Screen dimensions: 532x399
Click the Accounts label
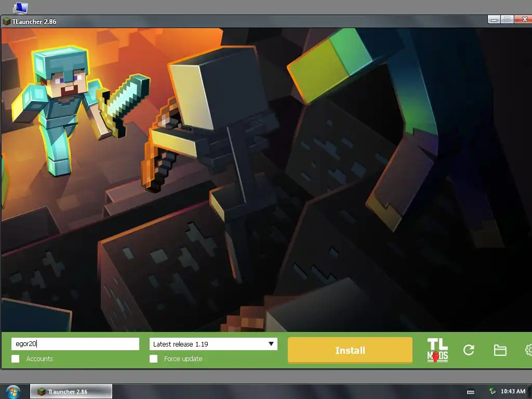coord(39,358)
